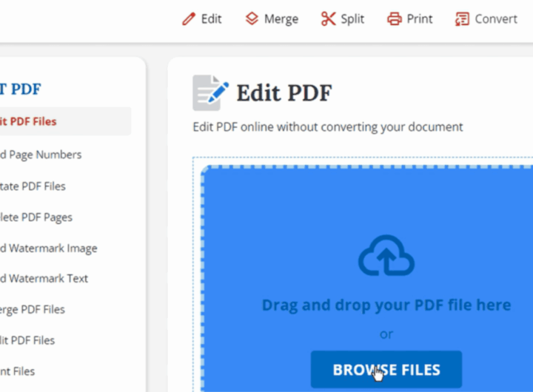This screenshot has width=533, height=392.
Task: Click the scissors Split icon
Action: pos(328,19)
